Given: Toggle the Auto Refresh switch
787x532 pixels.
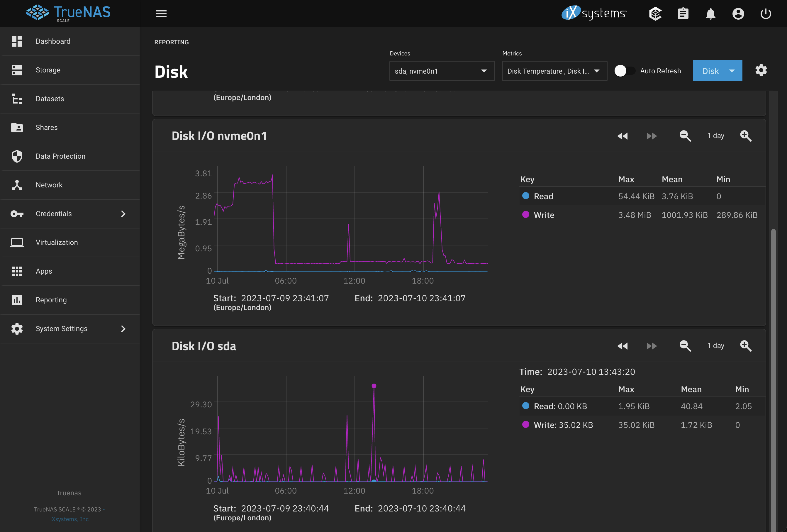Looking at the screenshot, I should 625,71.
